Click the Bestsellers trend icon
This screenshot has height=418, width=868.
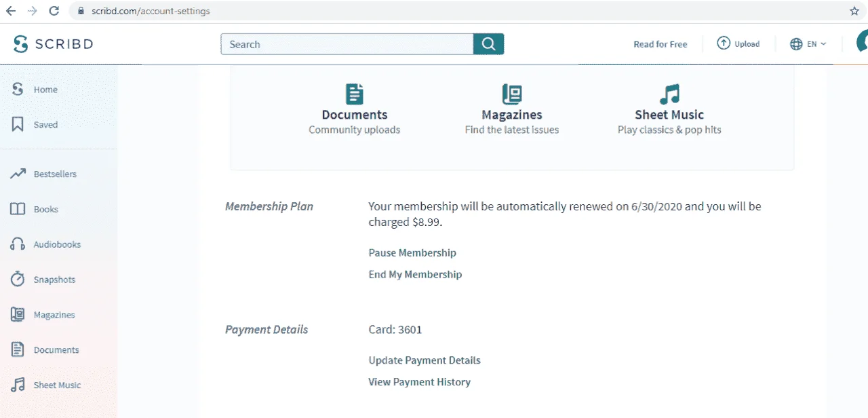point(18,174)
